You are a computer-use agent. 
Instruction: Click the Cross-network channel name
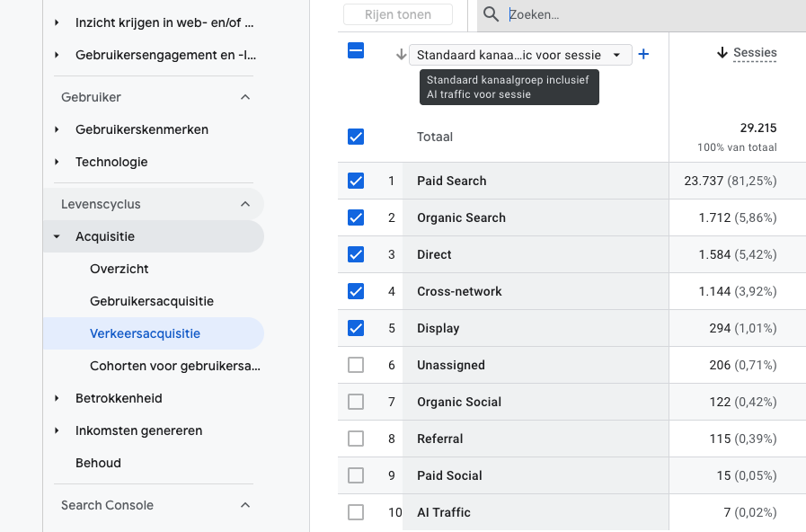click(459, 291)
